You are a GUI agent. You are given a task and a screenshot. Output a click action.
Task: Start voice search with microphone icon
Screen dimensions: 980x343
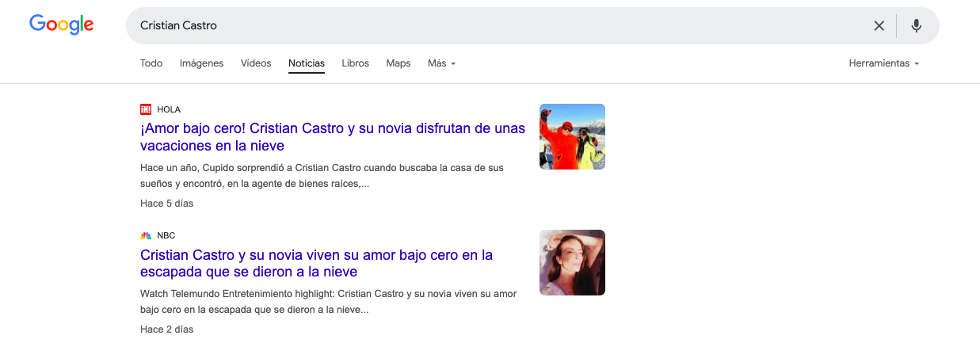pos(916,25)
